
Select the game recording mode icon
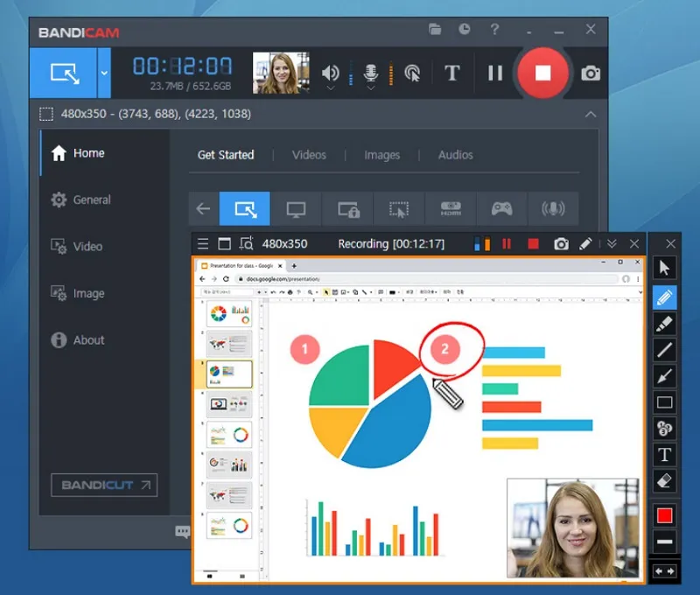coord(501,209)
